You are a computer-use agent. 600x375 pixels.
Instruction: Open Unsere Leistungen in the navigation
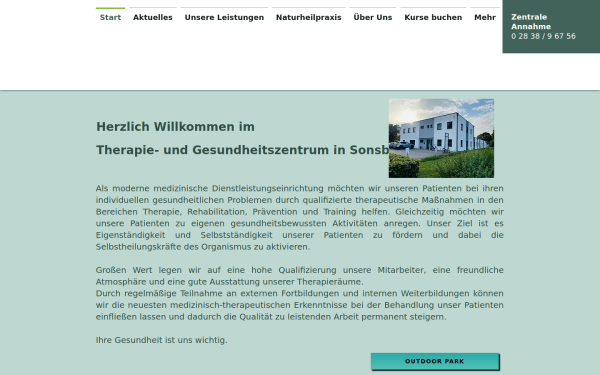[224, 17]
